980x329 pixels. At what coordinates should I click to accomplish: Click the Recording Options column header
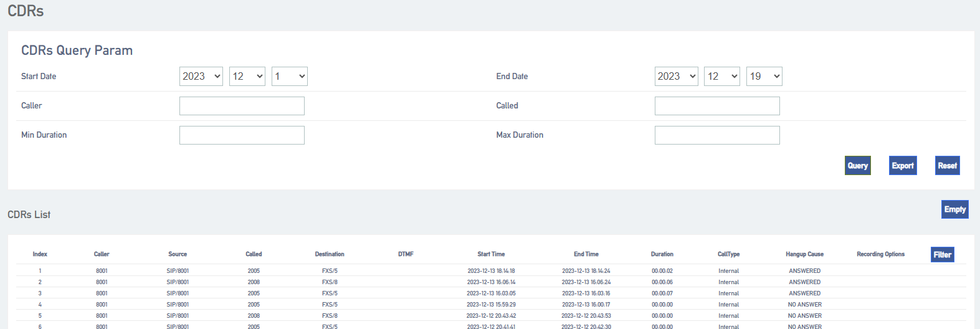pos(881,254)
